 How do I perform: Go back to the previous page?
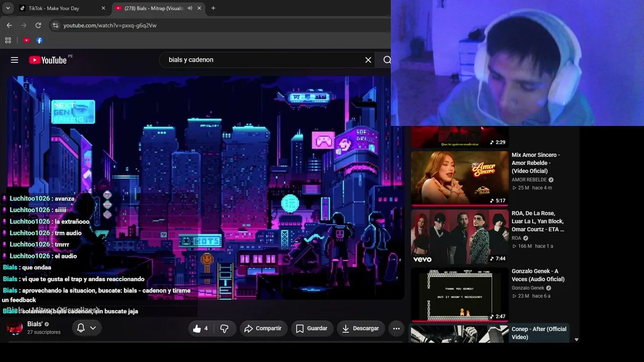[x=9, y=25]
